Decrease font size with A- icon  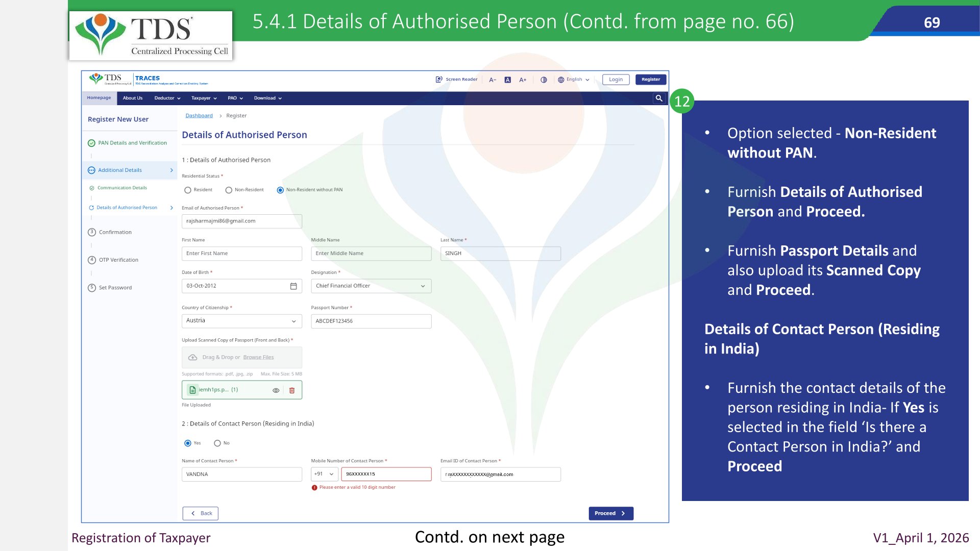493,80
